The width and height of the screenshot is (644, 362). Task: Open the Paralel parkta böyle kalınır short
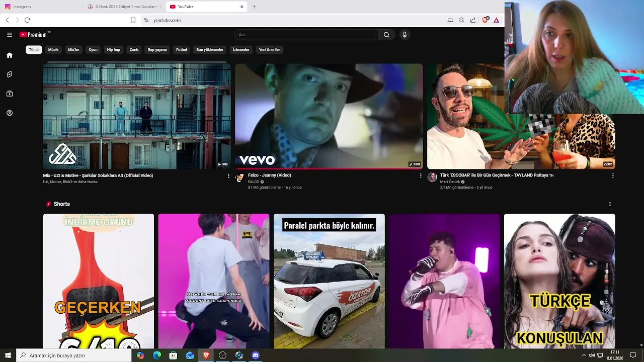click(329, 281)
